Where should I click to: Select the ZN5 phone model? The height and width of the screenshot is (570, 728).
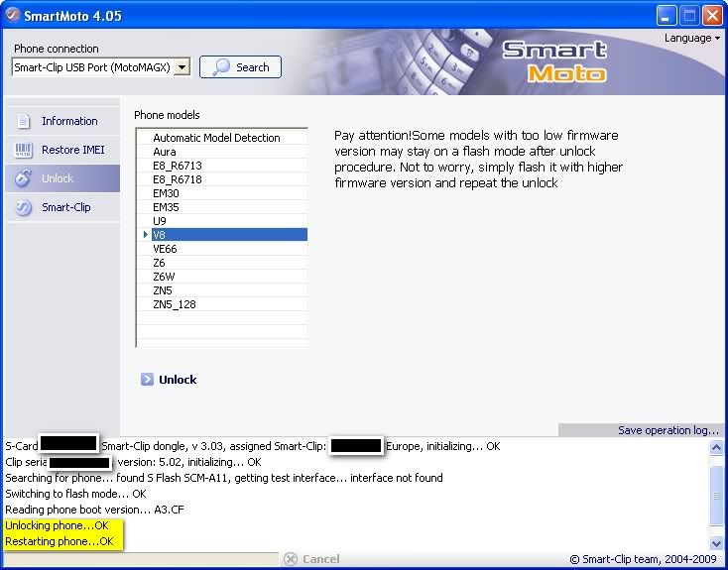click(229, 290)
